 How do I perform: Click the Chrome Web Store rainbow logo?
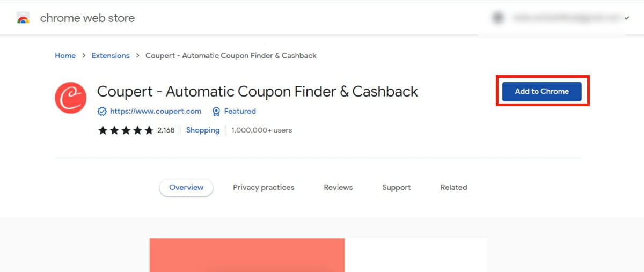pyautogui.click(x=23, y=18)
